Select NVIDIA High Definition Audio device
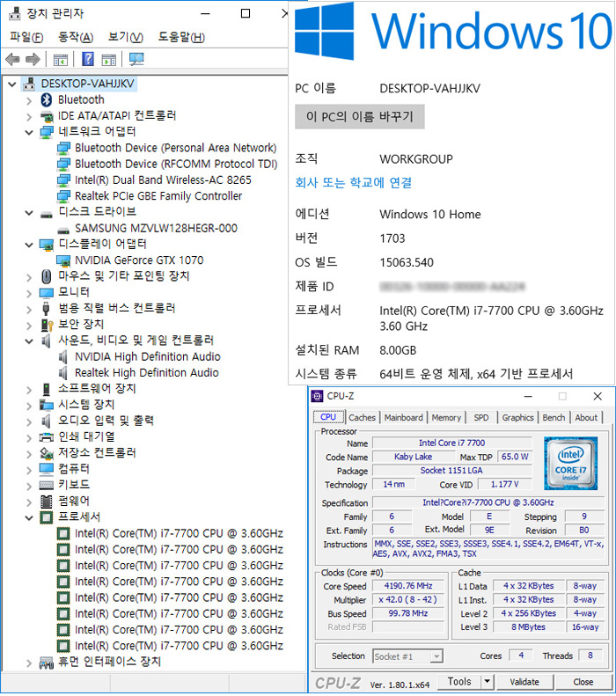Screen dimensions: 616x696 coord(147,356)
